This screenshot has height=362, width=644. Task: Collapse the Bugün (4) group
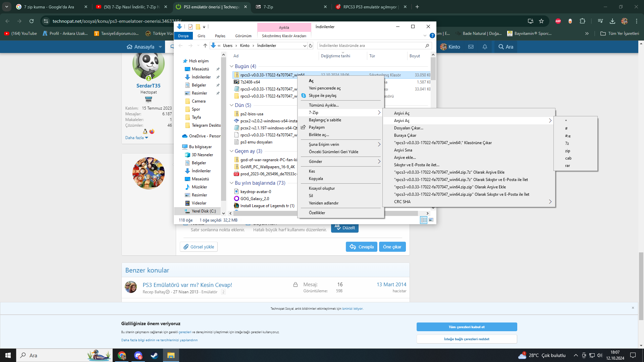[231, 66]
